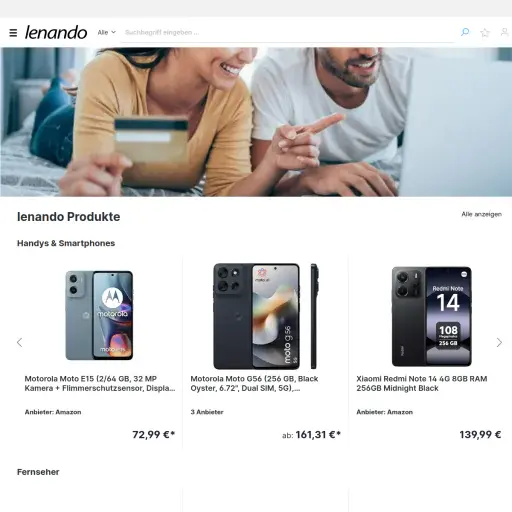
Task: Open the hamburger menu icon
Action: [13, 33]
